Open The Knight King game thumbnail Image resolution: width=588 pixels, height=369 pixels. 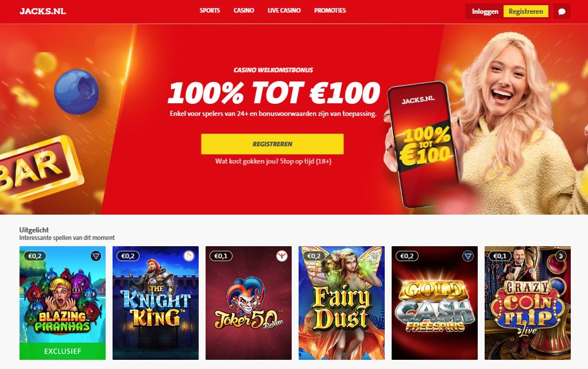pyautogui.click(x=156, y=302)
